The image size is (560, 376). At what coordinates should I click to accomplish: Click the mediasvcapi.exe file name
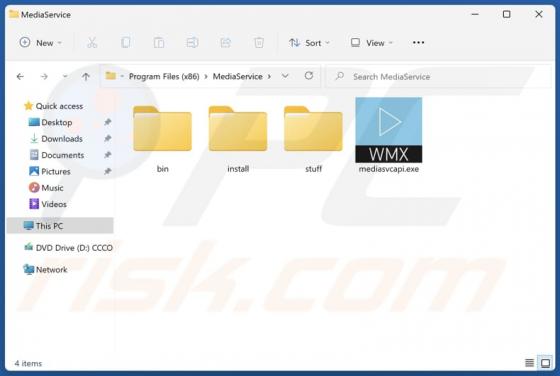click(x=389, y=169)
